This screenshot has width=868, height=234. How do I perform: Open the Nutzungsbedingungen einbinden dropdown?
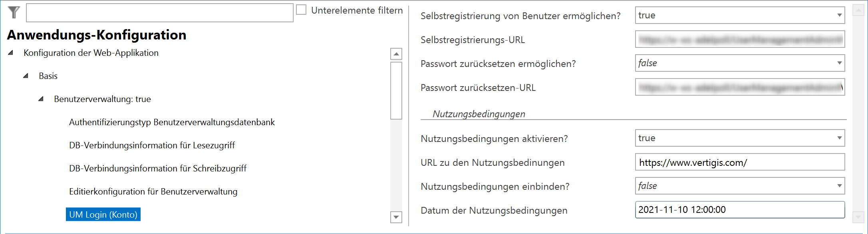point(839,186)
